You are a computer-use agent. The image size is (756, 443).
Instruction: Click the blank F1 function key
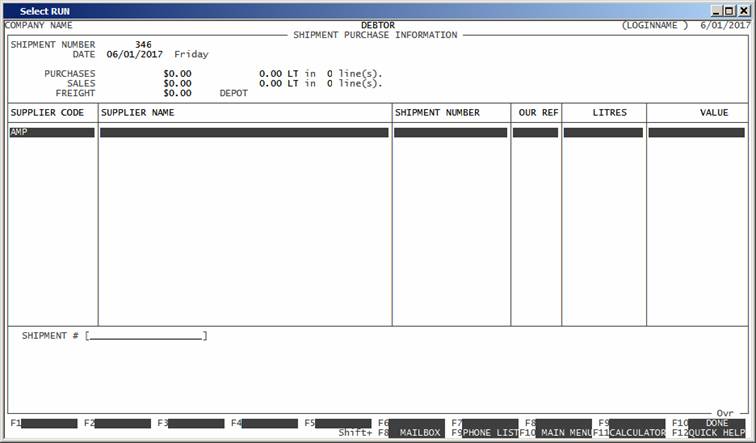(x=49, y=423)
